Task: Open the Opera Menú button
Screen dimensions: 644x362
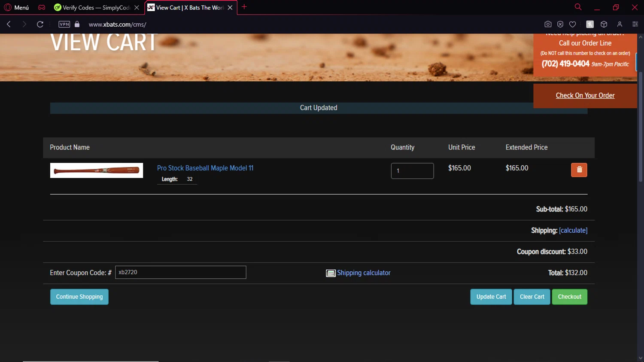Action: coord(16,7)
